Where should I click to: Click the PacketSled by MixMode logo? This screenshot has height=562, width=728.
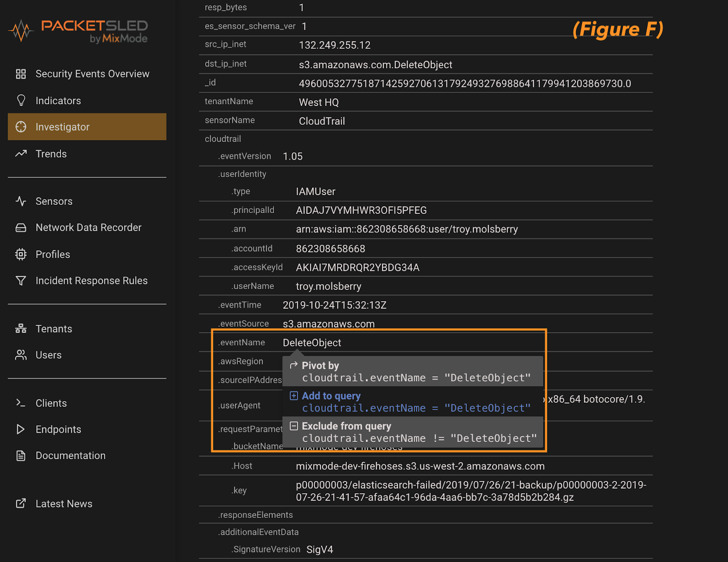pyautogui.click(x=78, y=31)
